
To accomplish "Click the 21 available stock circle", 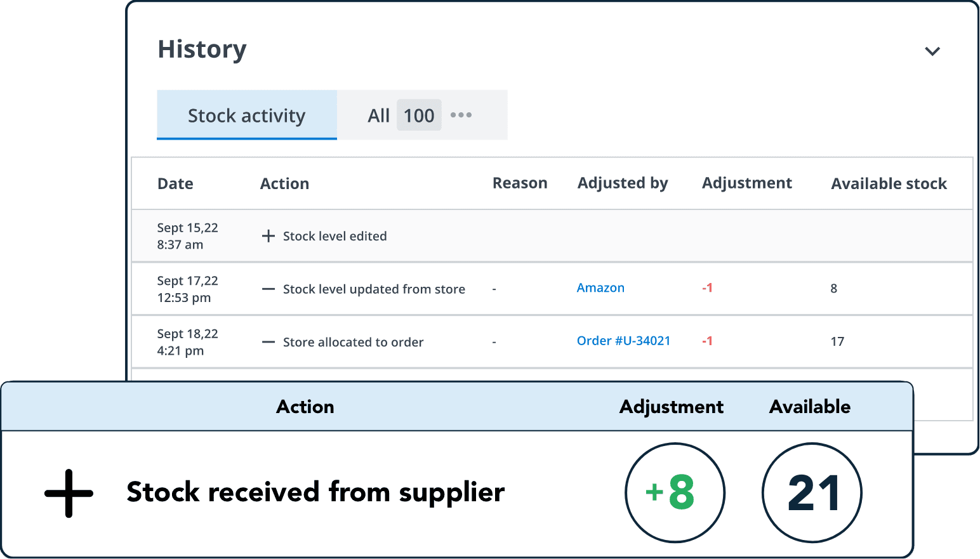I will (x=812, y=492).
